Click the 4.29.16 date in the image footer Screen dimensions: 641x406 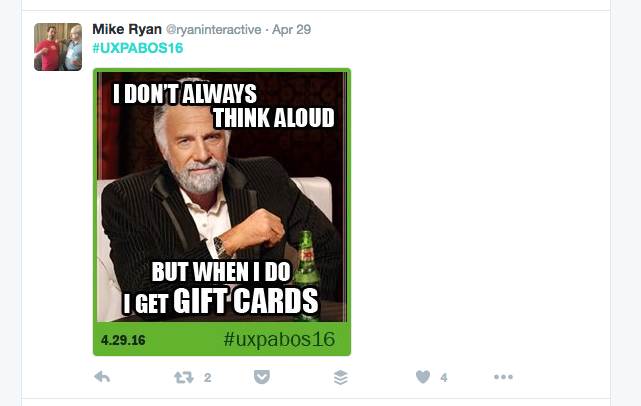click(x=123, y=340)
